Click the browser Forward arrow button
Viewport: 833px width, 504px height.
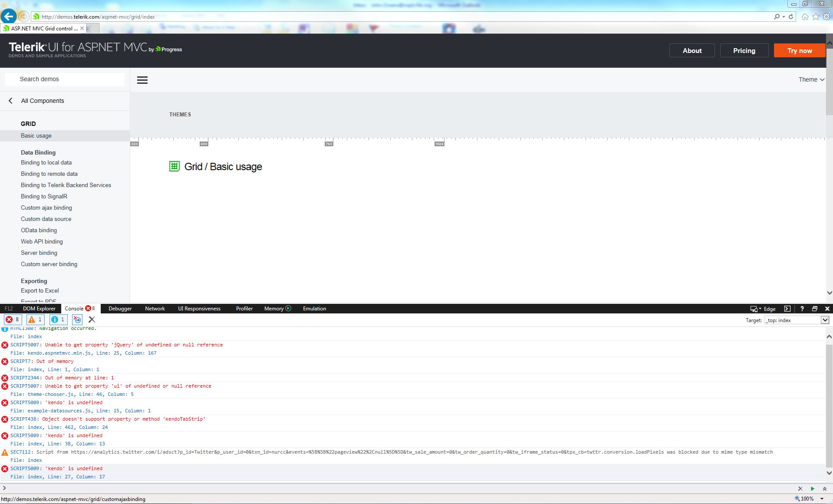(23, 16)
